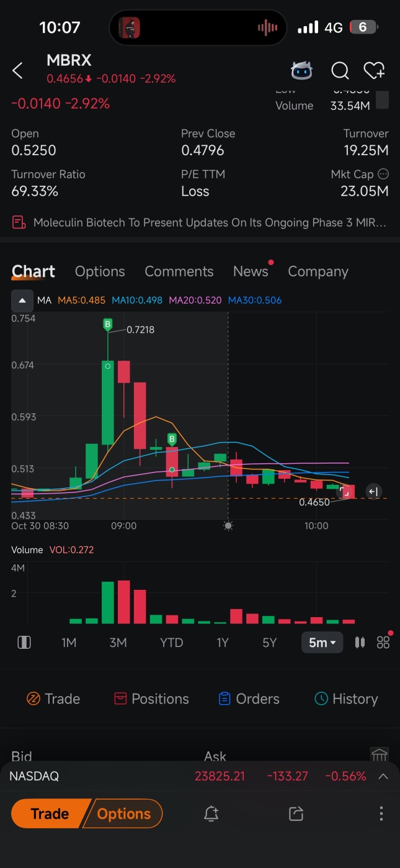Select the MA20:0.520 indicator label
The height and width of the screenshot is (868, 400).
(195, 301)
